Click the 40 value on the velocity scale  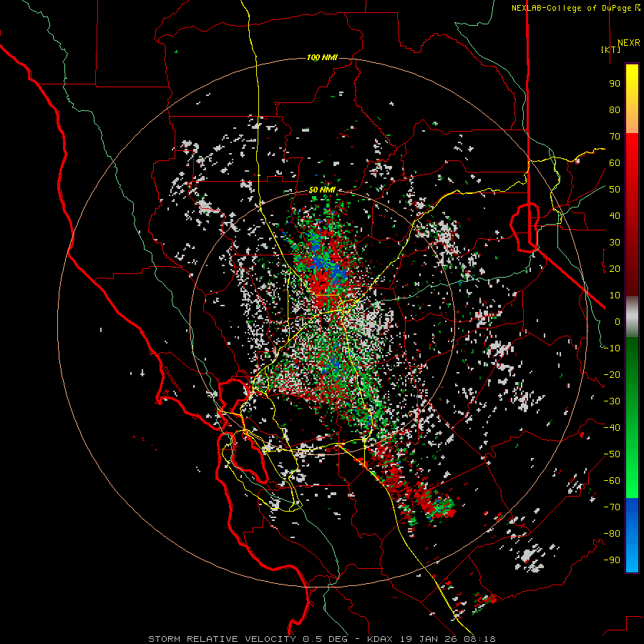[615, 216]
